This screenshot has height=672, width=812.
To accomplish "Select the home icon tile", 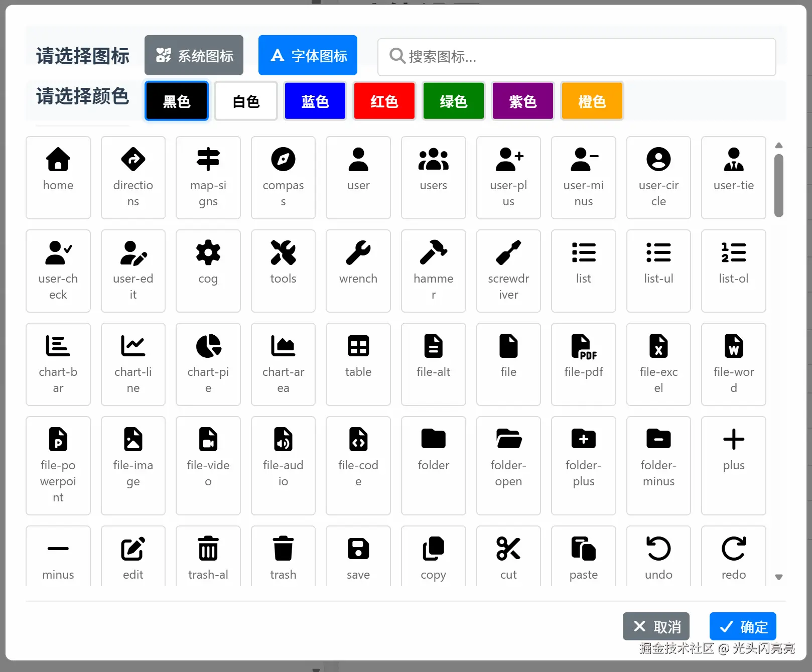I will 58,177.
